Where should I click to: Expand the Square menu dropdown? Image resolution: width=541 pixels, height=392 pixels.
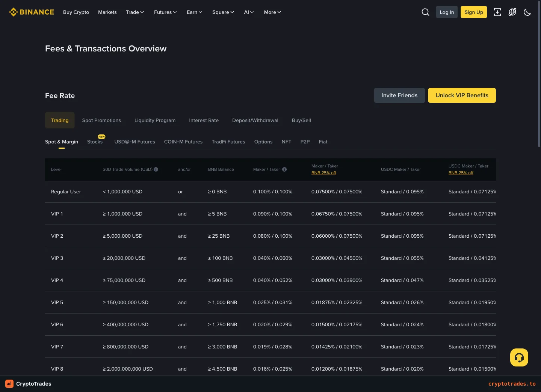(223, 12)
